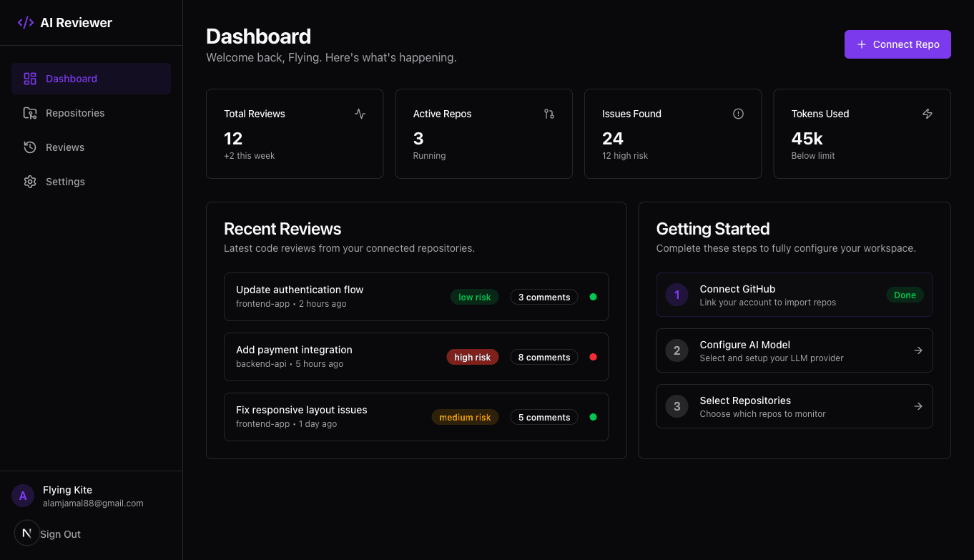Click the alert circle icon on Issues Found

[x=739, y=114]
